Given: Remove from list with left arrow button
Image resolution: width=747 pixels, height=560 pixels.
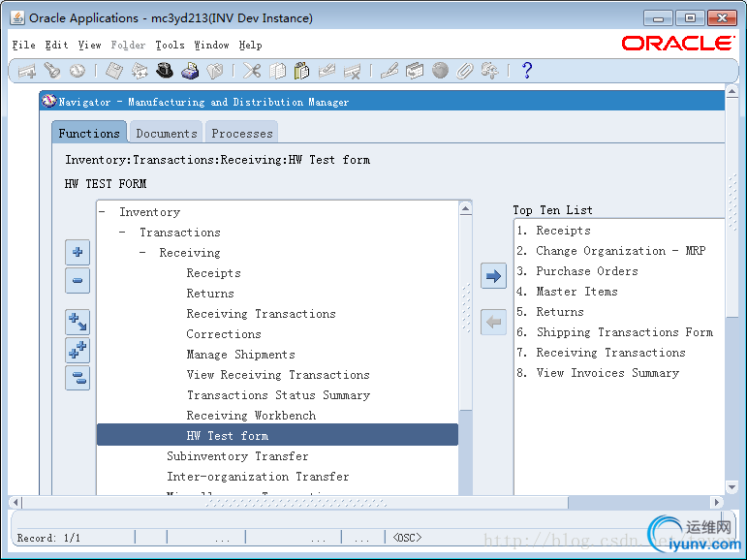Looking at the screenshot, I should pos(493,323).
